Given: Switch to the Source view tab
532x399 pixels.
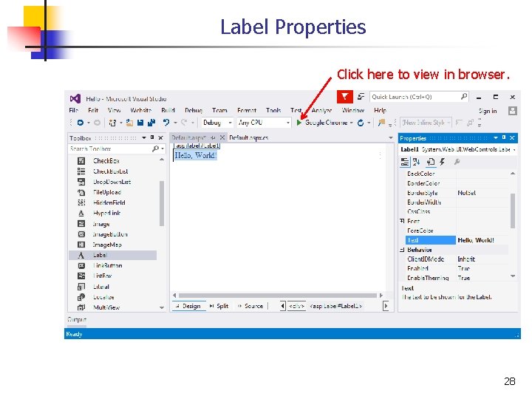Looking at the screenshot, I should point(250,306).
